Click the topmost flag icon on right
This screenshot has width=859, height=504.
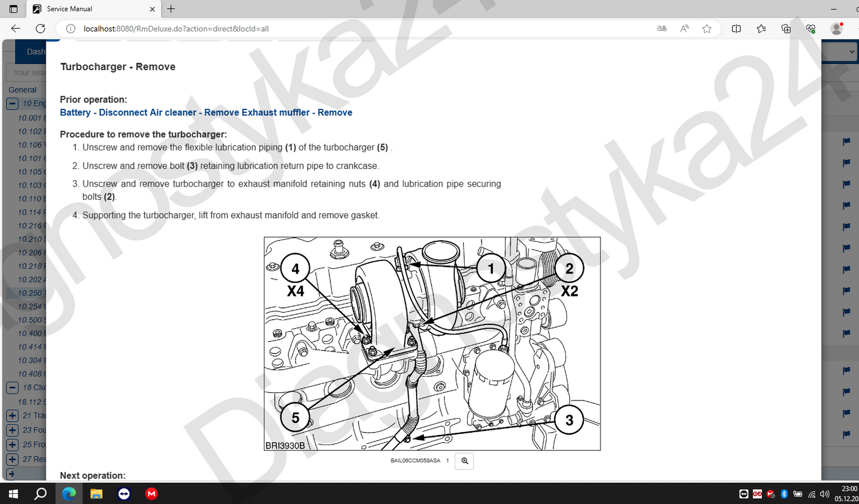pos(846,141)
